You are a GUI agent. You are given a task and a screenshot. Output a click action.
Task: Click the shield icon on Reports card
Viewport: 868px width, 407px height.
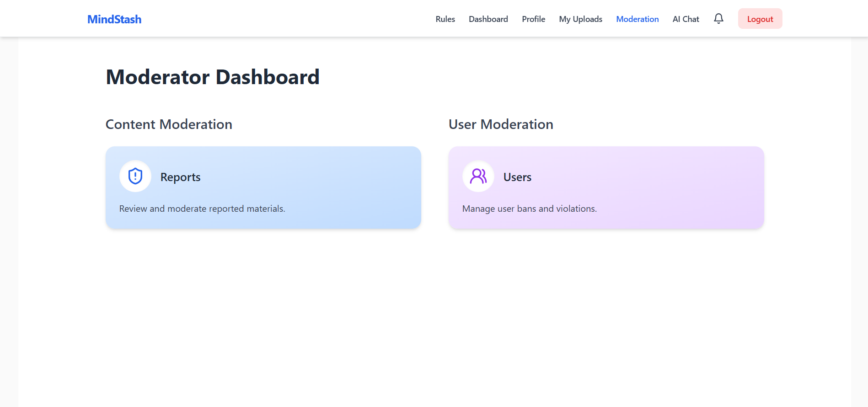click(135, 176)
